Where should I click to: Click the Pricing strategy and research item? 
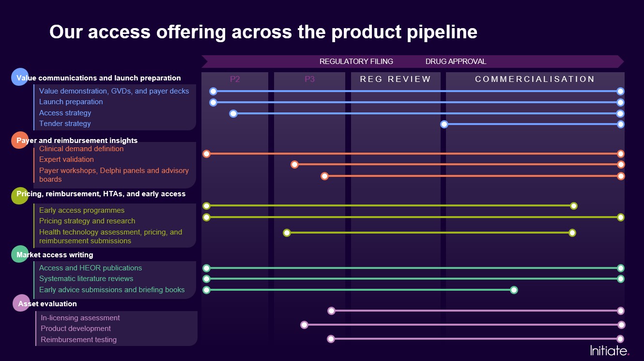coord(87,221)
